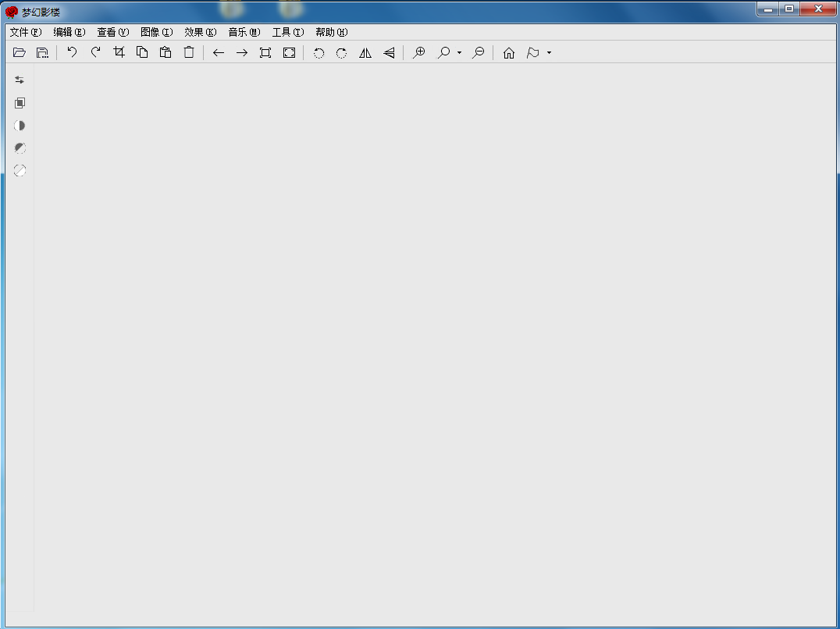Screen dimensions: 840x629
Task: Click the Delete trash icon
Action: click(x=189, y=52)
